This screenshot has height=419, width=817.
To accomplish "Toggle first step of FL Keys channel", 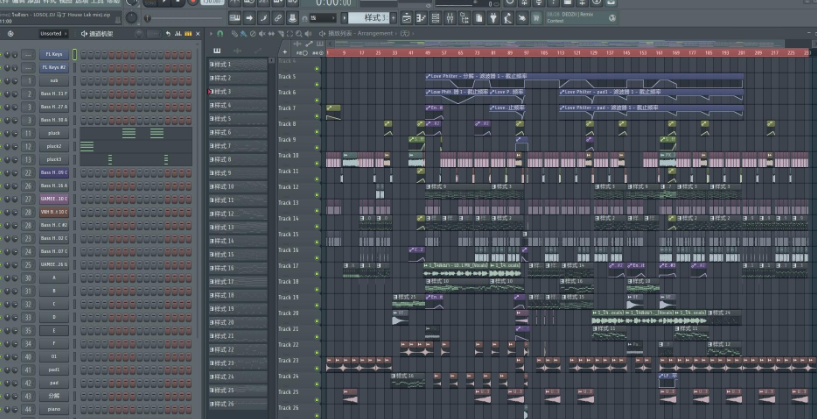I will [x=84, y=54].
